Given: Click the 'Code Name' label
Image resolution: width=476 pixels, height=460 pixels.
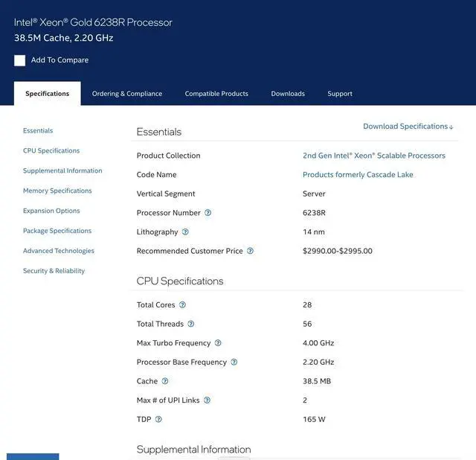Looking at the screenshot, I should (x=156, y=175).
